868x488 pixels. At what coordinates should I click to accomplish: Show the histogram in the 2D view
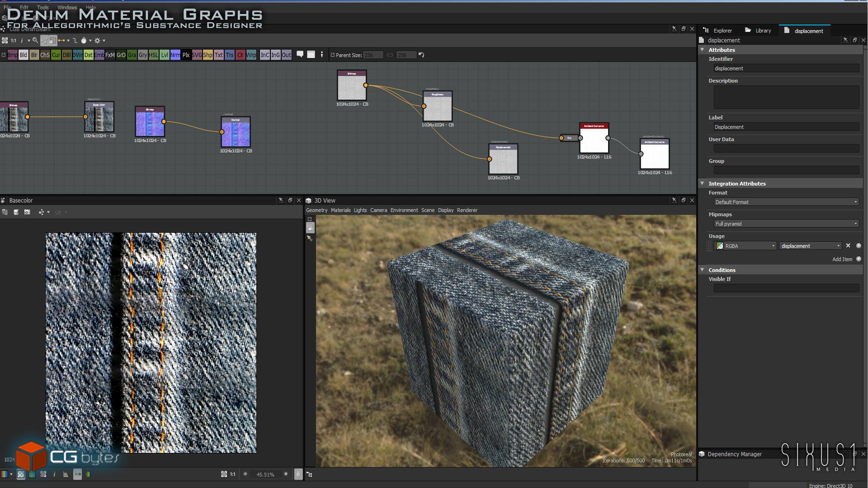pos(66,474)
